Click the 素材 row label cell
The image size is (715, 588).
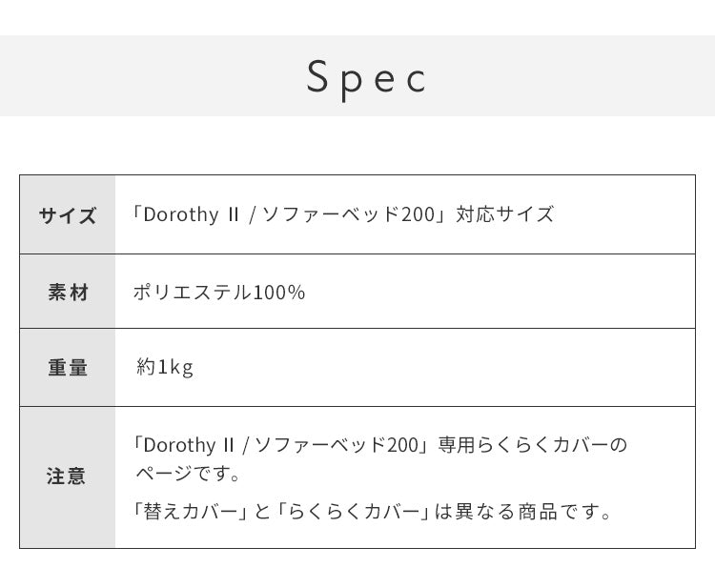tap(68, 293)
